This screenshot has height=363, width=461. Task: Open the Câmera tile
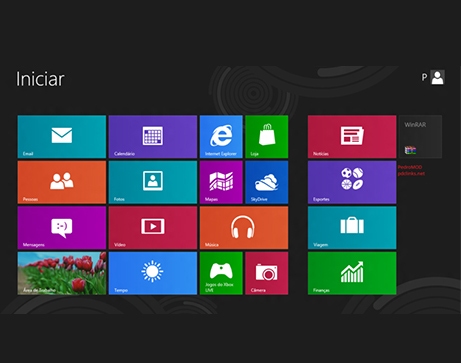[x=267, y=273]
